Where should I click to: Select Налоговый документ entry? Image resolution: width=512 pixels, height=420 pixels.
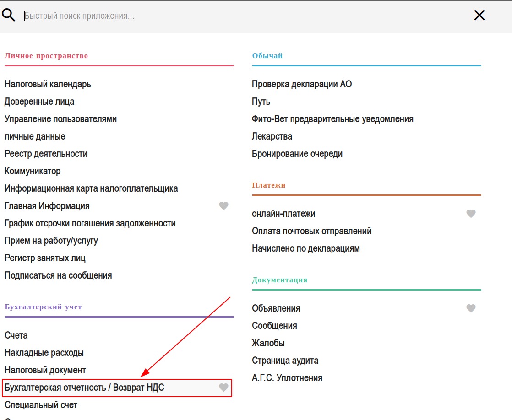[x=45, y=370]
